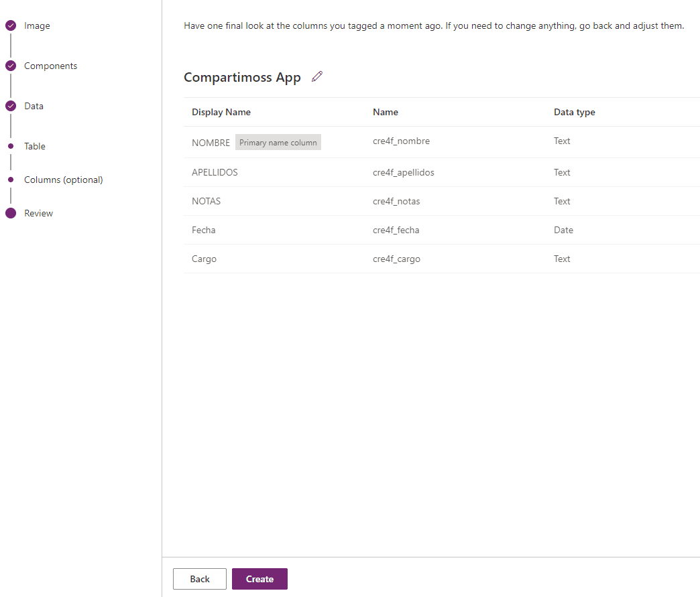Click the Data type column header
Image resolution: width=700 pixels, height=597 pixels.
point(574,112)
